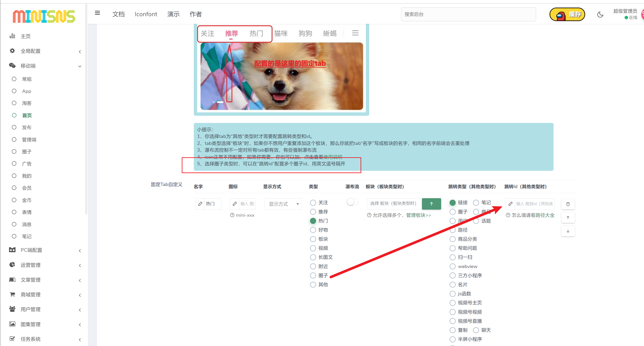Open 文档 in top navigation
The width and height of the screenshot is (644, 346).
pos(118,14)
